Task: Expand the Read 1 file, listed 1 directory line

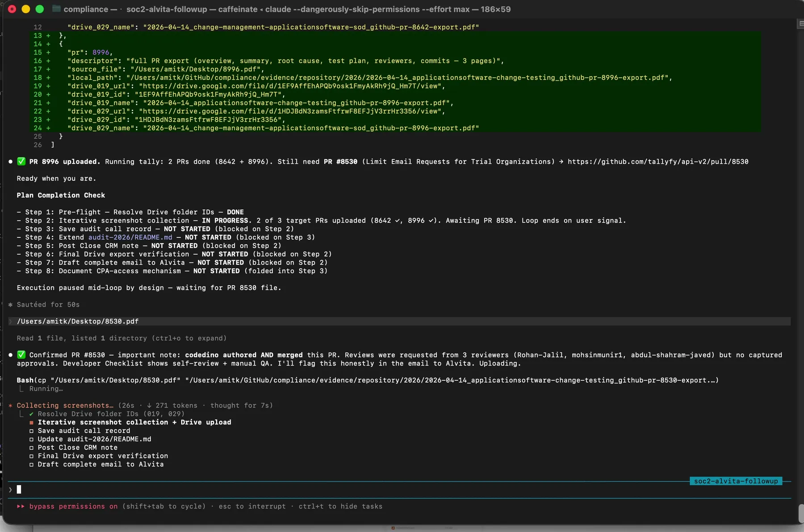Action: click(121, 338)
